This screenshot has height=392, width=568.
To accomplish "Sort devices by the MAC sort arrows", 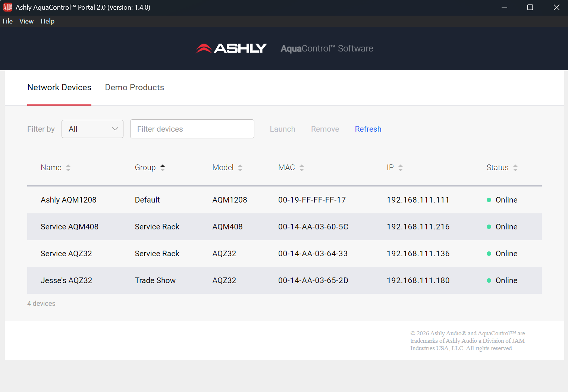I will click(302, 168).
